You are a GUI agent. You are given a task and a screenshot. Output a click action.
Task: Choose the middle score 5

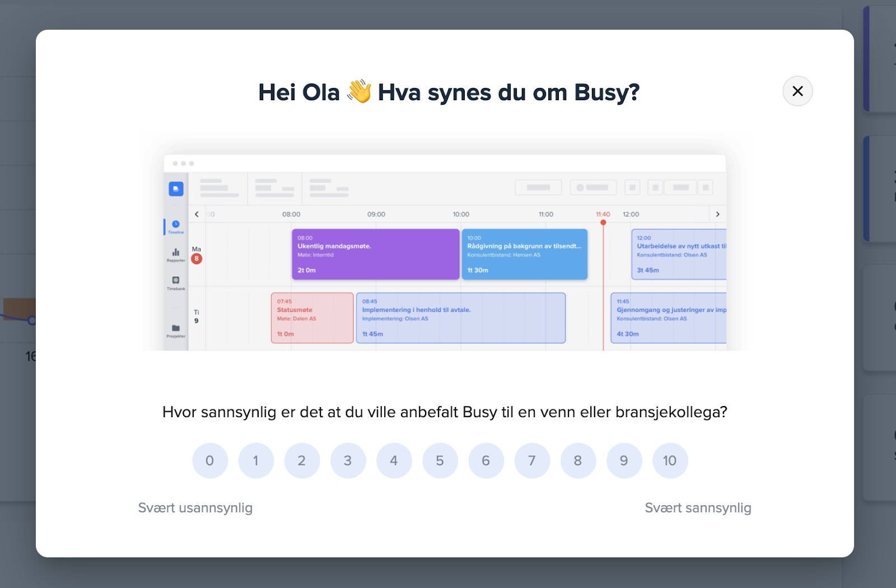point(440,460)
